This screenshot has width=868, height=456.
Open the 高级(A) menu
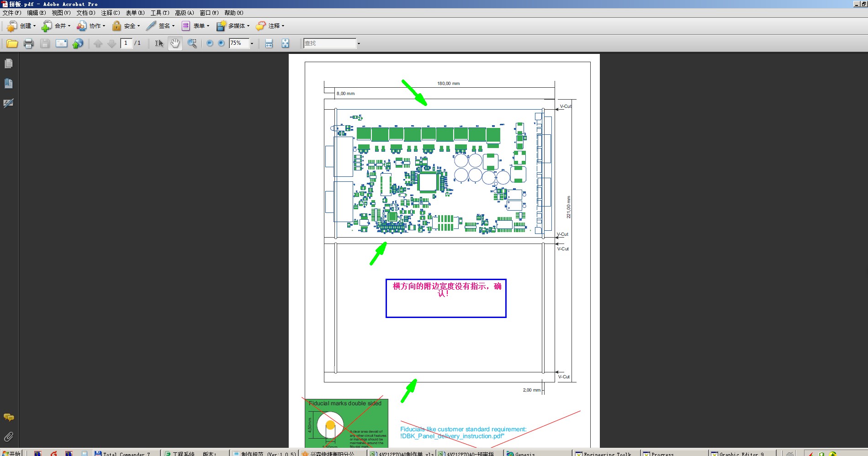(x=185, y=13)
